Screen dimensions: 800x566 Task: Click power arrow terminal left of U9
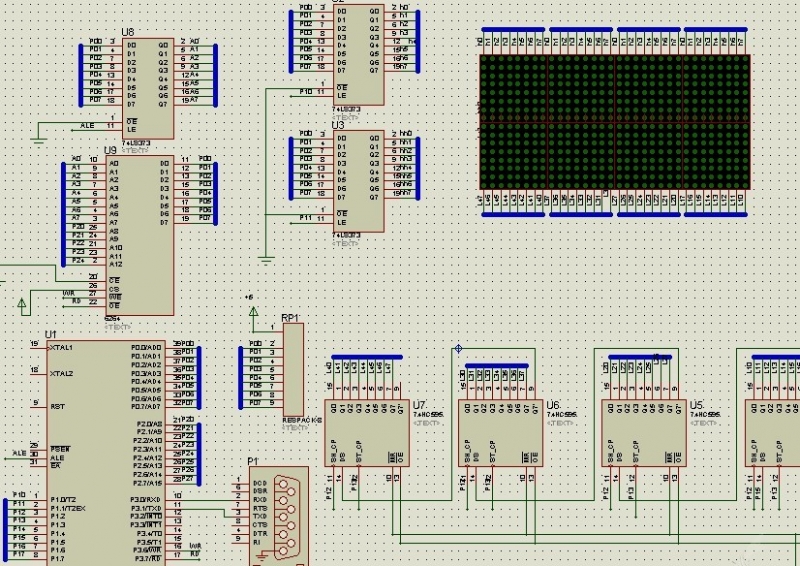[x=22, y=299]
